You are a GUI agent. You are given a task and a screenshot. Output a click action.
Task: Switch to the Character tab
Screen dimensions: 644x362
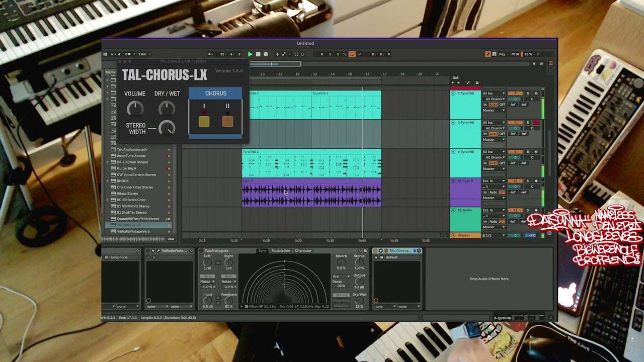(303, 250)
